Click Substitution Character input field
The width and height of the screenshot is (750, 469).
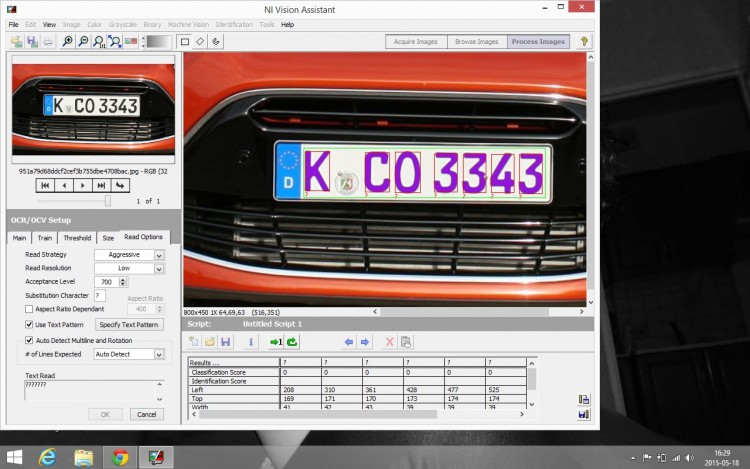(x=100, y=295)
